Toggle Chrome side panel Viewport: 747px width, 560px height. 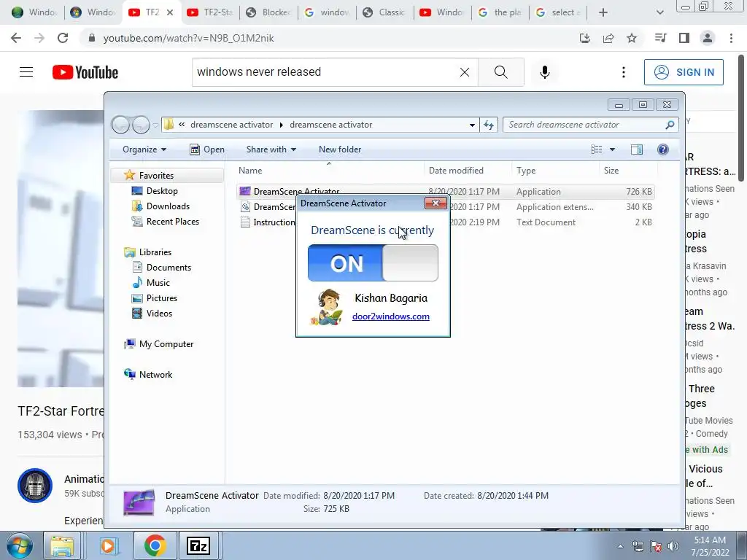tap(684, 38)
